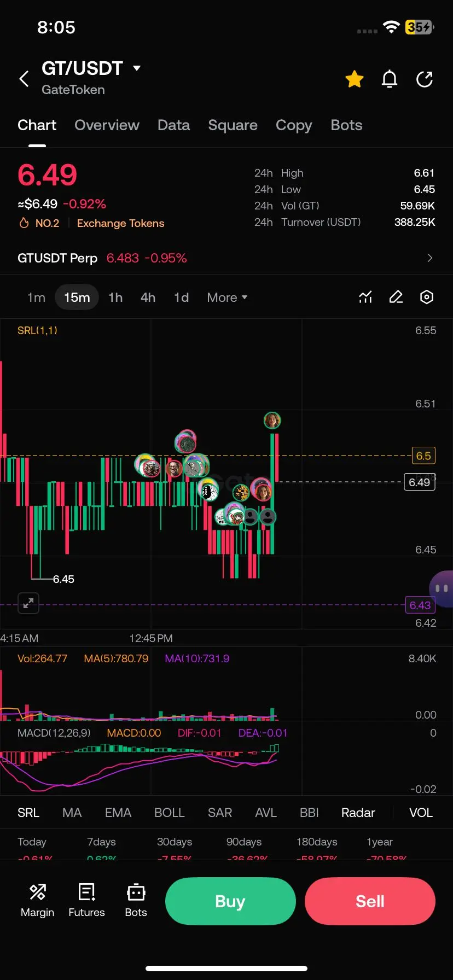Toggle the VOL sub-indicator
Screen dimensions: 453x980
tap(421, 813)
